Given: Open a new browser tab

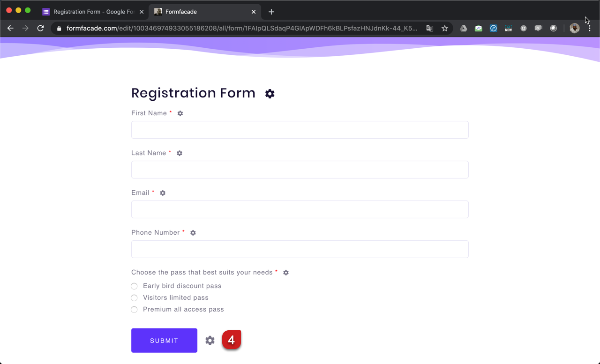Looking at the screenshot, I should coord(271,12).
